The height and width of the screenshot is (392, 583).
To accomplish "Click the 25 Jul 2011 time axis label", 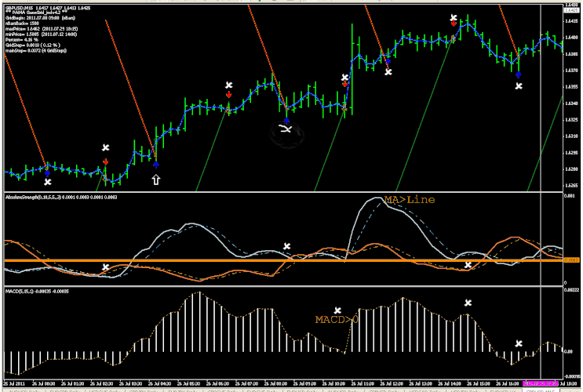I will (x=14, y=383).
